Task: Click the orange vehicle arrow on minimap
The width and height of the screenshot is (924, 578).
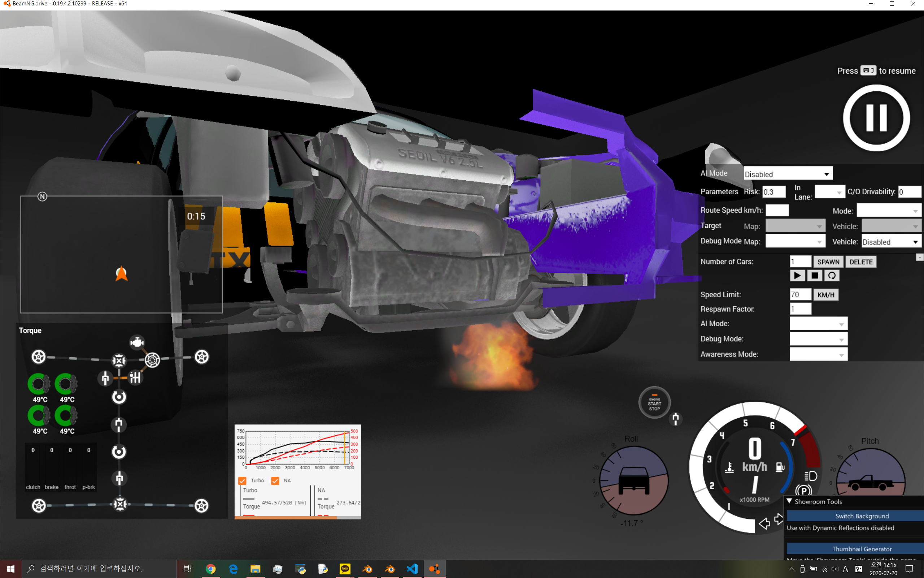Action: pyautogui.click(x=121, y=273)
